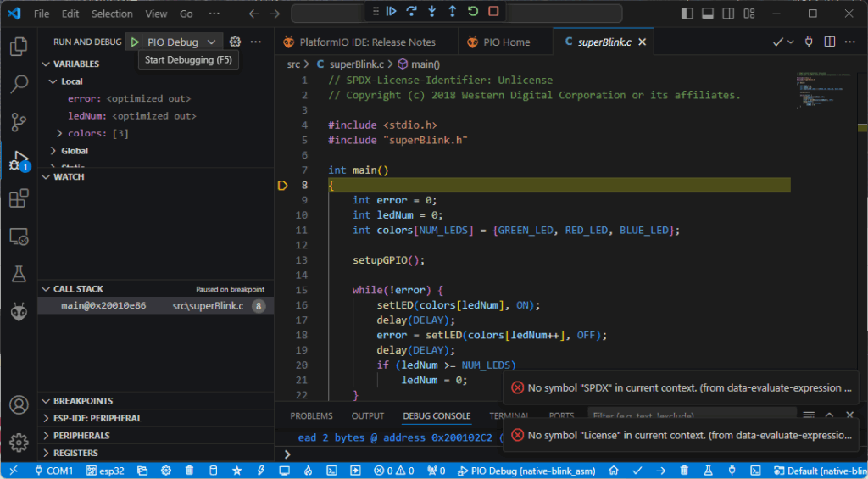Click the Restart debug icon

click(x=473, y=11)
